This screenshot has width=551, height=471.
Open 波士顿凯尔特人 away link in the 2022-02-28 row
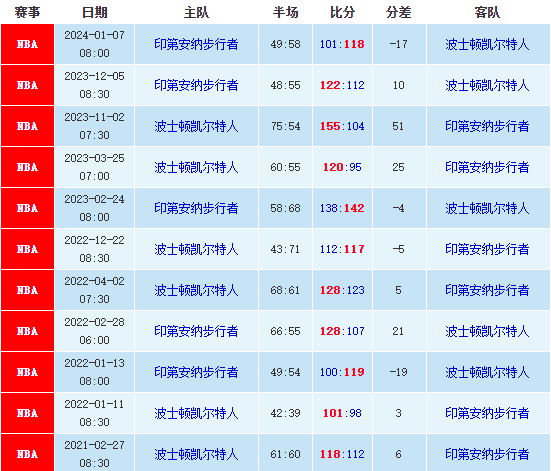pos(487,331)
